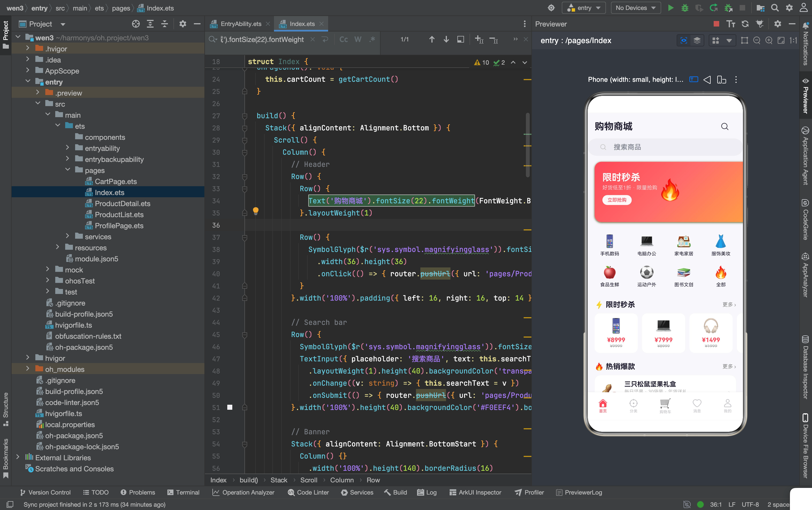Zoom in the preview
Image resolution: width=812 pixels, height=510 pixels.
769,41
